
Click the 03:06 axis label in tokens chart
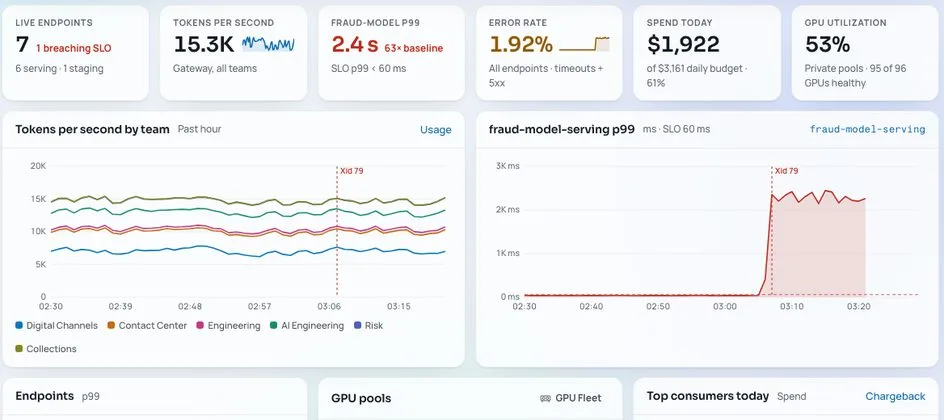pos(329,307)
